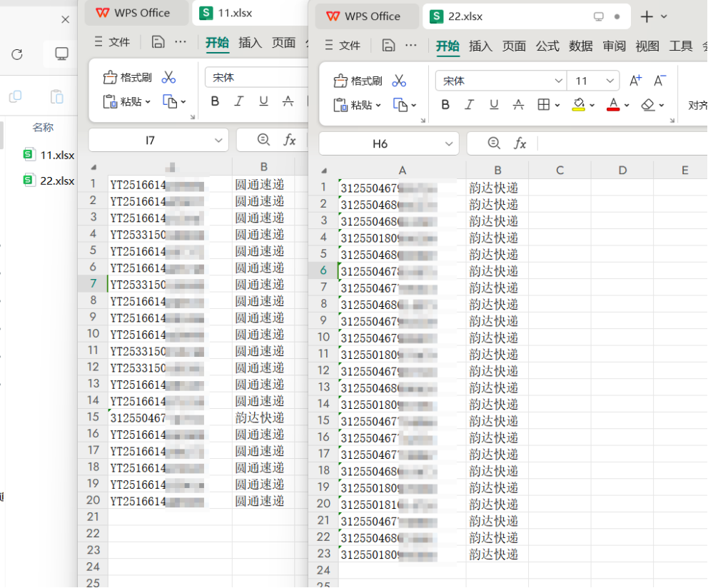
Task: Click Insert Function fx in 22.xlsx
Action: [520, 143]
